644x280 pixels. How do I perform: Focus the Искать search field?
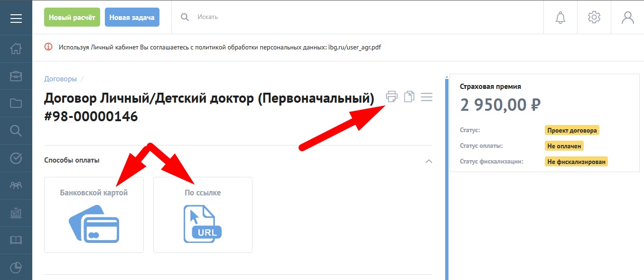pyautogui.click(x=332, y=17)
